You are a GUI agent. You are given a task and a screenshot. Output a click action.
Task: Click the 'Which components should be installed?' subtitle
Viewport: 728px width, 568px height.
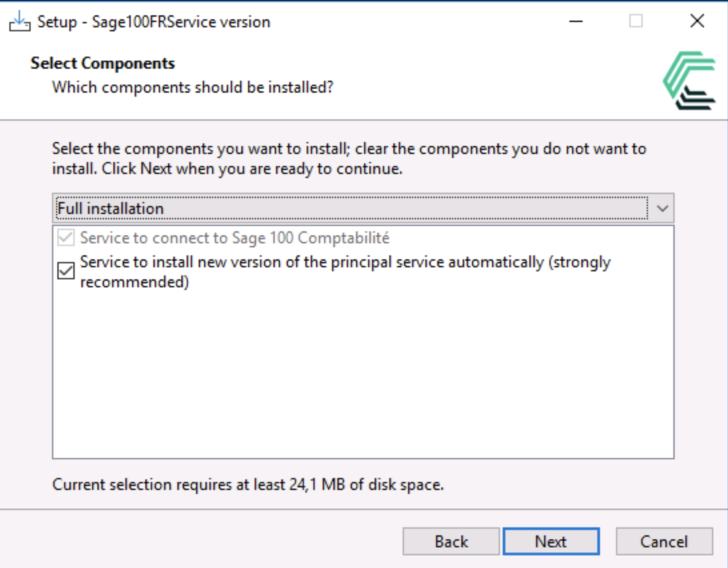point(193,87)
